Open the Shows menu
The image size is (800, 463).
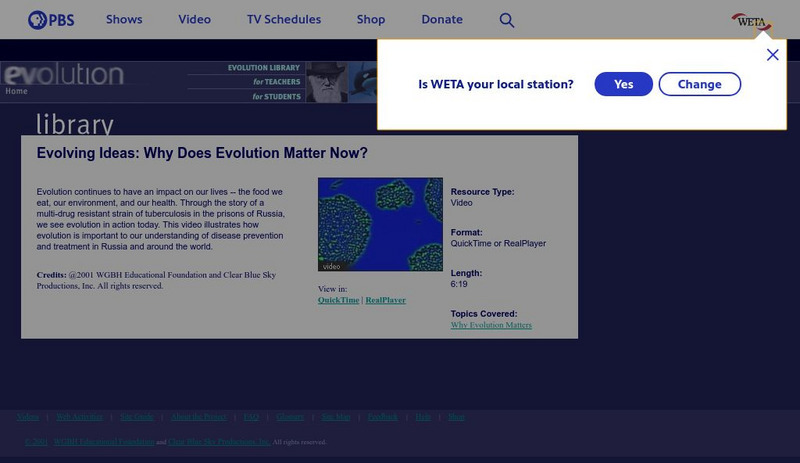point(124,19)
